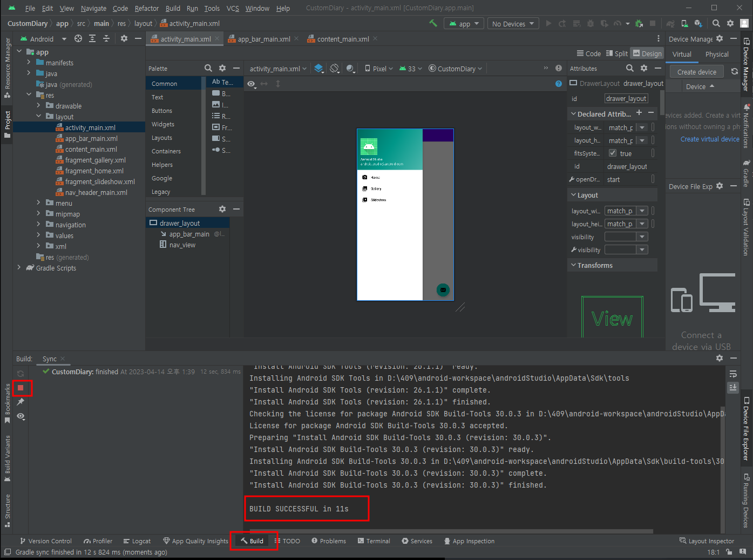
Task: Expand the manifests folder
Action: click(29, 63)
